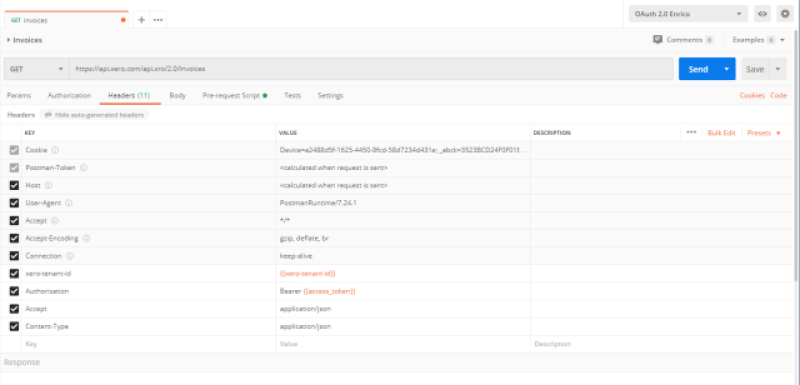This screenshot has width=800, height=385.
Task: Expand the Invoices request description arrow
Action: (9, 40)
